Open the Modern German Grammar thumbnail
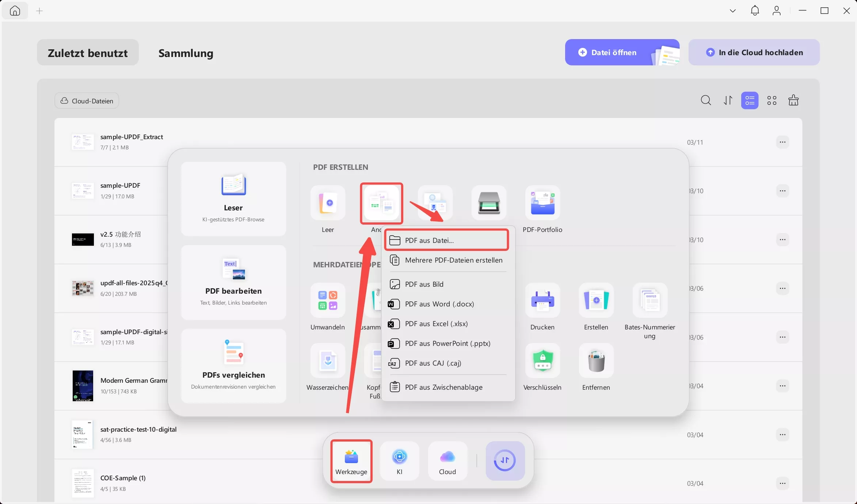Image resolution: width=857 pixels, height=504 pixels. click(x=83, y=386)
